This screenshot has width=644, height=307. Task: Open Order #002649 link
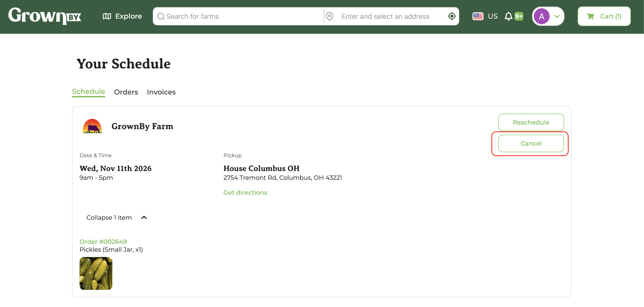(x=103, y=241)
